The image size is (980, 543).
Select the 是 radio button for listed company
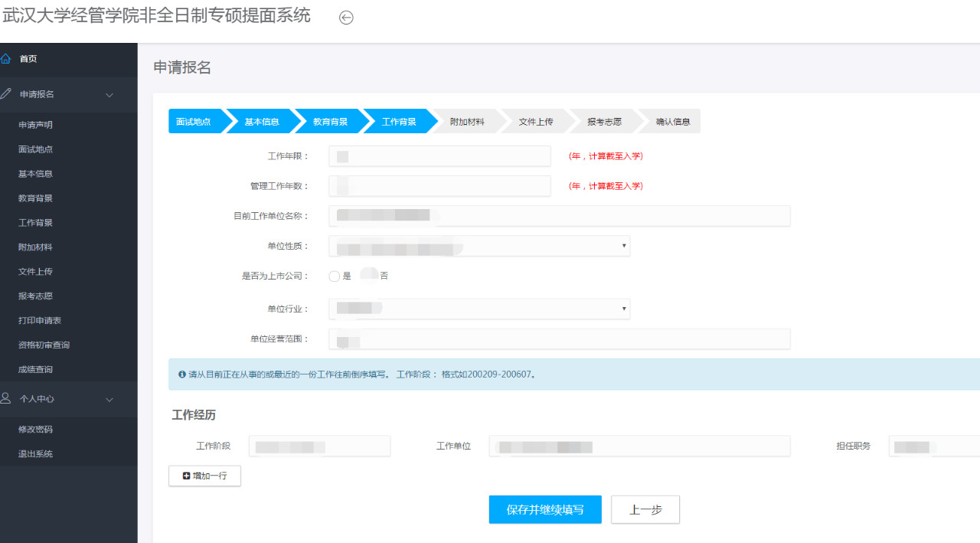pos(335,276)
